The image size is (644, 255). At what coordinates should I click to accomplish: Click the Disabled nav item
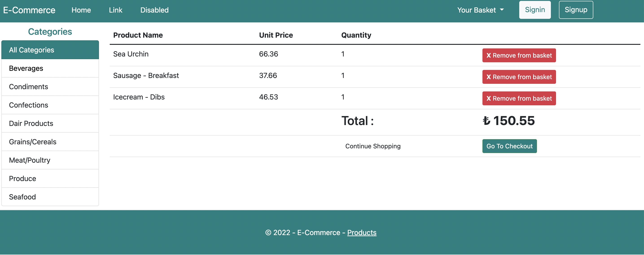(154, 10)
